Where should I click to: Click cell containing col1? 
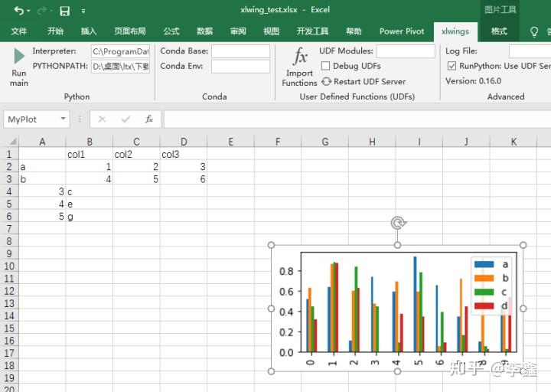(x=90, y=155)
